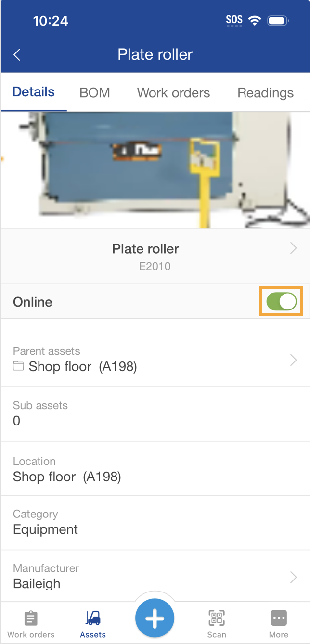
Task: Open the Work orders tab at top
Action: (x=173, y=93)
